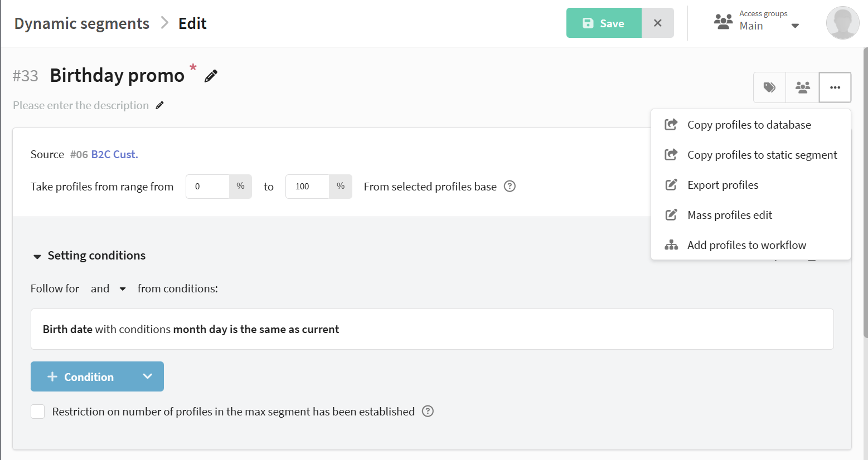Save the segment changes

coord(604,23)
